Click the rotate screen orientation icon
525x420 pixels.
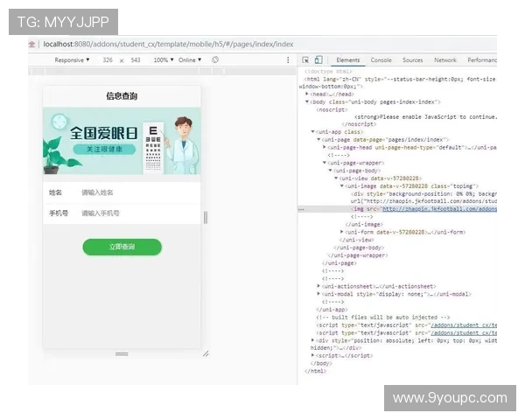click(215, 59)
